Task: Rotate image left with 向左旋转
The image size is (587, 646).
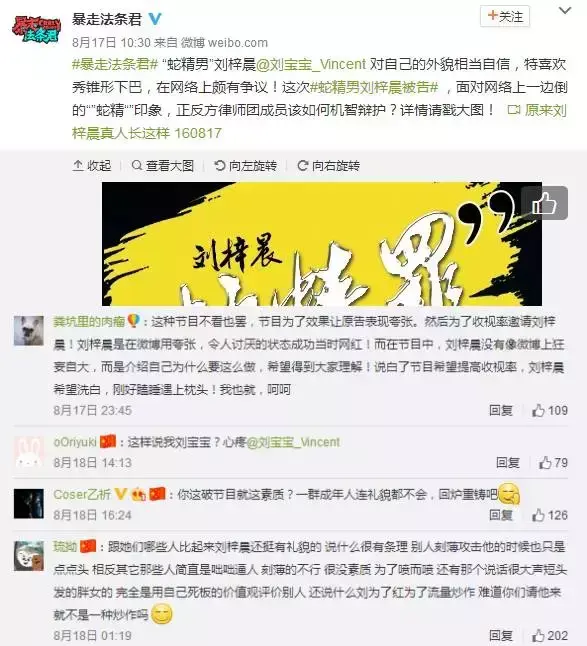Action: pos(245,166)
